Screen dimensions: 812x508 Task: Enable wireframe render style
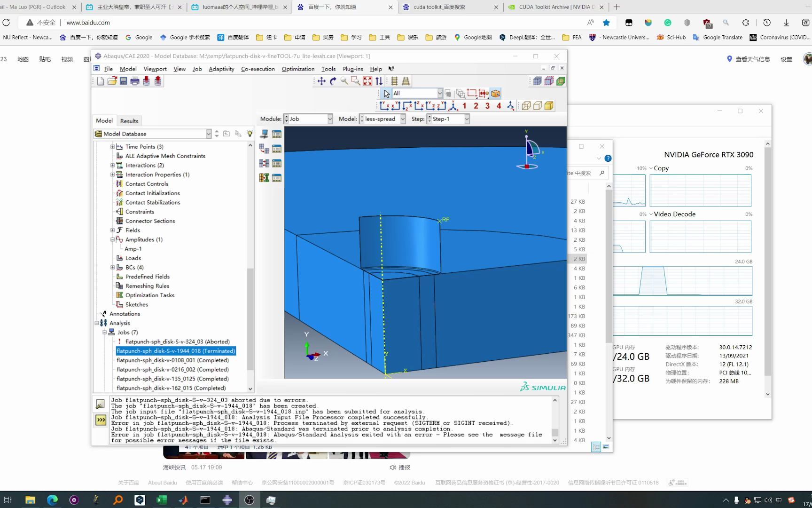click(x=526, y=106)
